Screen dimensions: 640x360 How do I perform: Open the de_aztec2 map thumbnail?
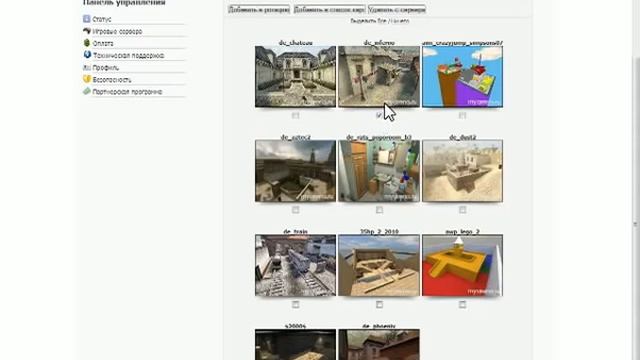coord(296,171)
